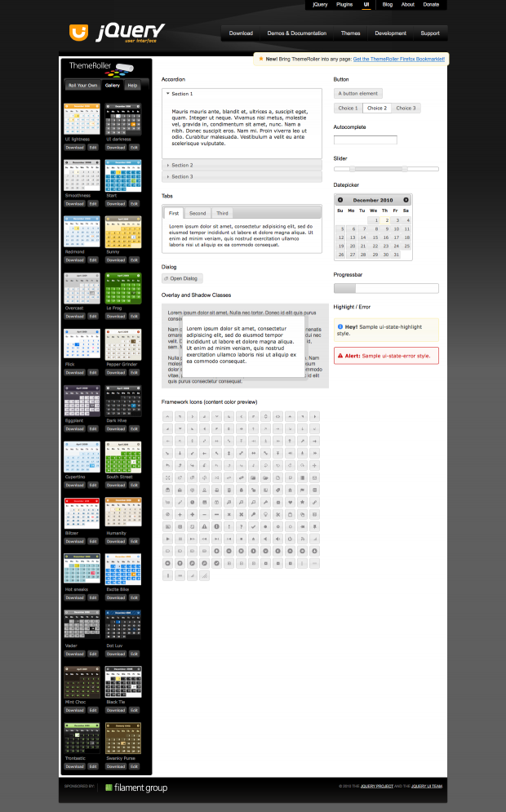Click the home icon in Framework Icons
Screen dimensions: 506x812
tap(290, 490)
